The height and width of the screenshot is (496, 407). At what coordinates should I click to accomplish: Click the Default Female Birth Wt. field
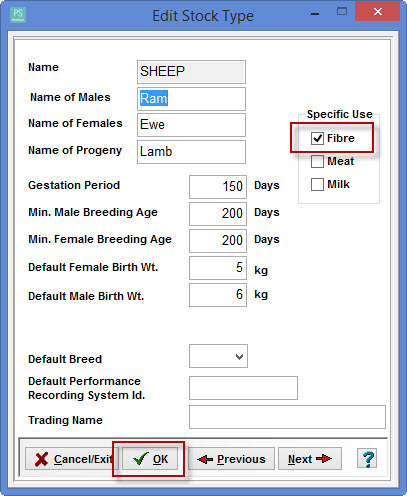(x=218, y=268)
